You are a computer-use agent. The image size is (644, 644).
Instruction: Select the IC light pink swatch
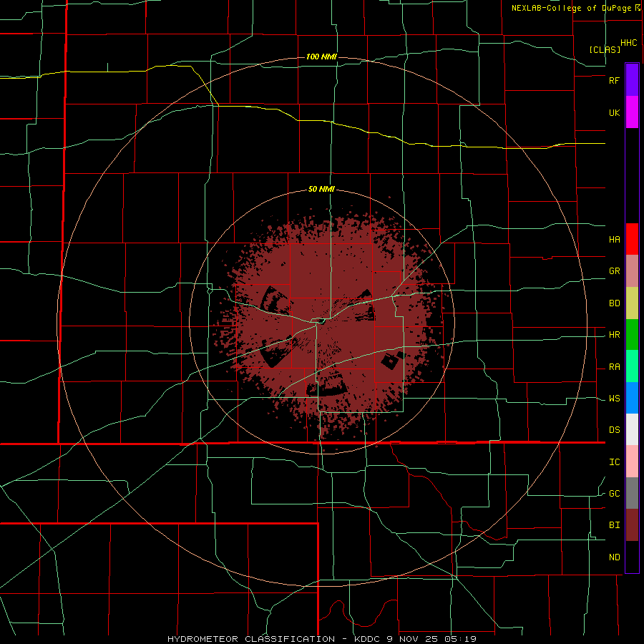click(632, 462)
